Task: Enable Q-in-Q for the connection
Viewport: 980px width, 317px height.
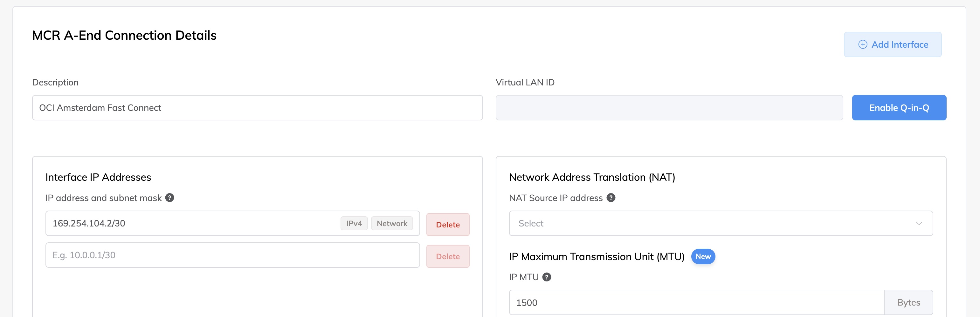Action: (x=899, y=108)
